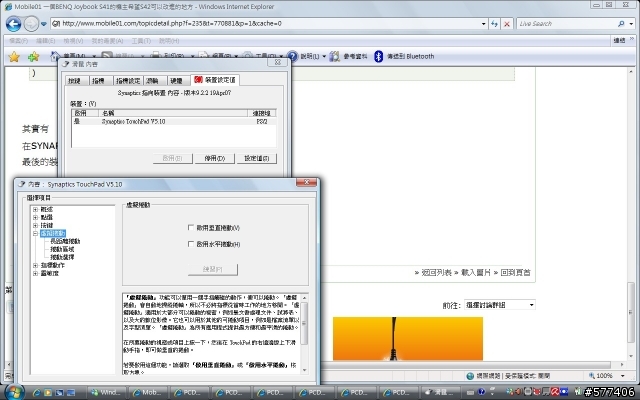This screenshot has height=400, width=640.
Task: Select the 長距離捲動 tree item
Action: pos(65,241)
